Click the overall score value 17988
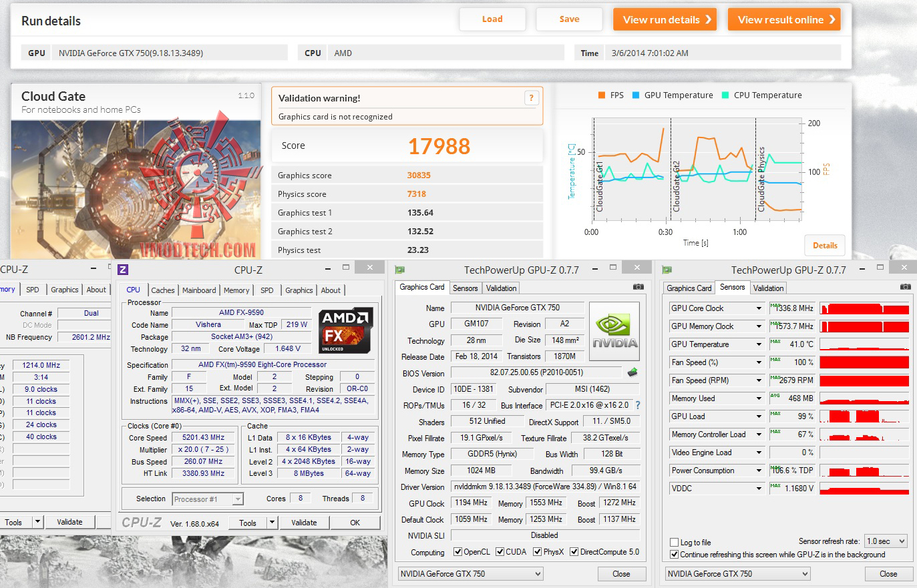Screen dimensions: 917x588 (439, 146)
